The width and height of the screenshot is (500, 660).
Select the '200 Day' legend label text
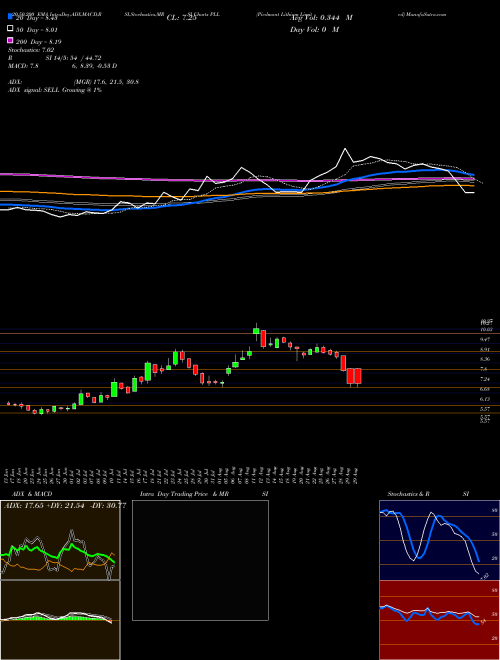(27, 42)
